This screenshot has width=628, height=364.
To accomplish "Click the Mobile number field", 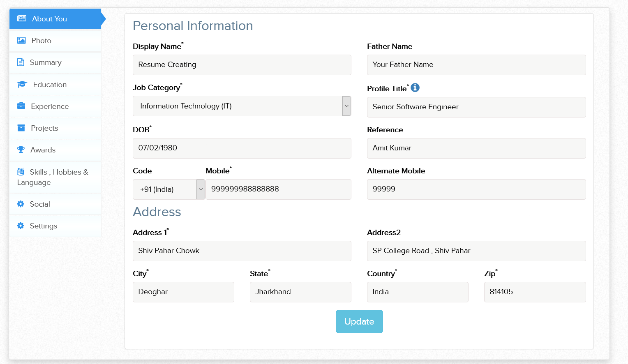I will pyautogui.click(x=278, y=189).
